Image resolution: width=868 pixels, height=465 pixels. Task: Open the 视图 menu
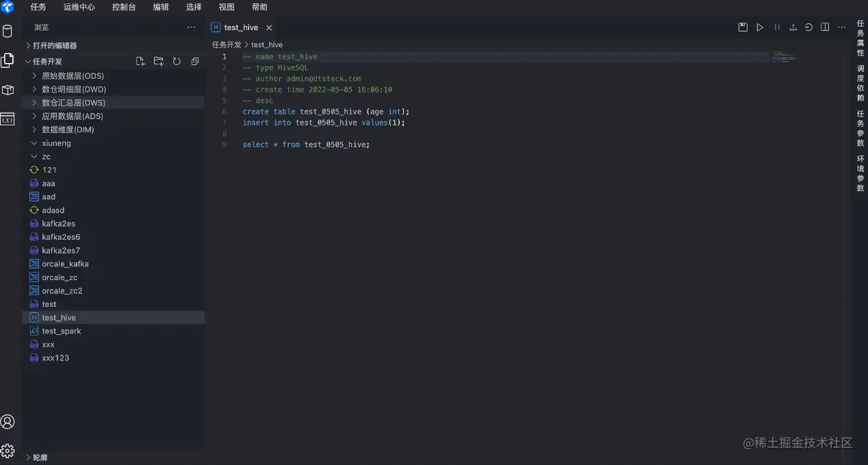(227, 7)
